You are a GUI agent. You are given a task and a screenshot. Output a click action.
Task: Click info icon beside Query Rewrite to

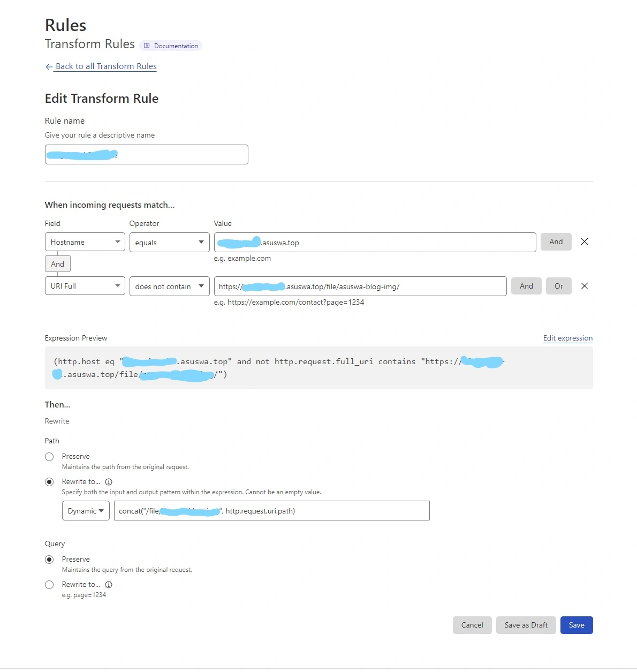(109, 585)
